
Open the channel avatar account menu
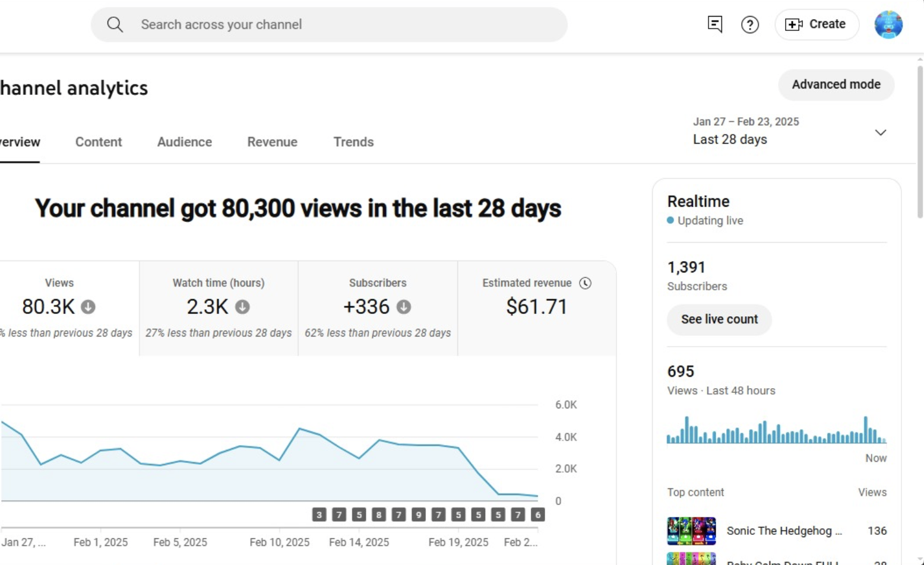point(888,24)
